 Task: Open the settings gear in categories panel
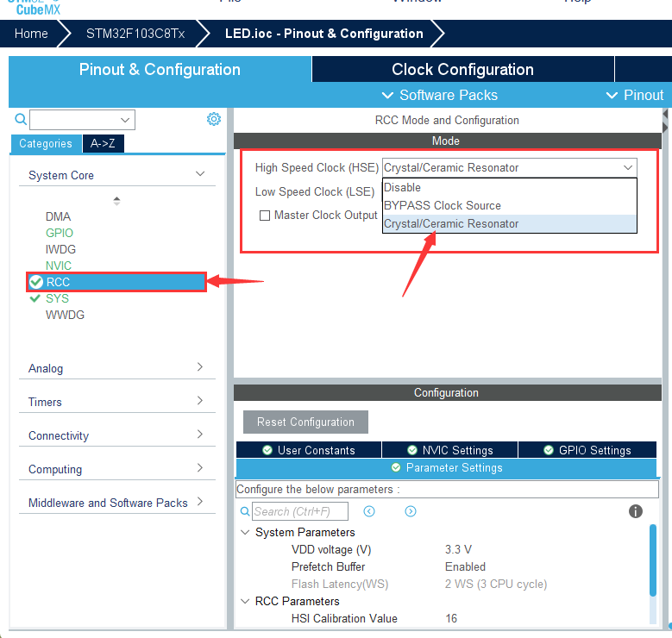click(x=214, y=119)
